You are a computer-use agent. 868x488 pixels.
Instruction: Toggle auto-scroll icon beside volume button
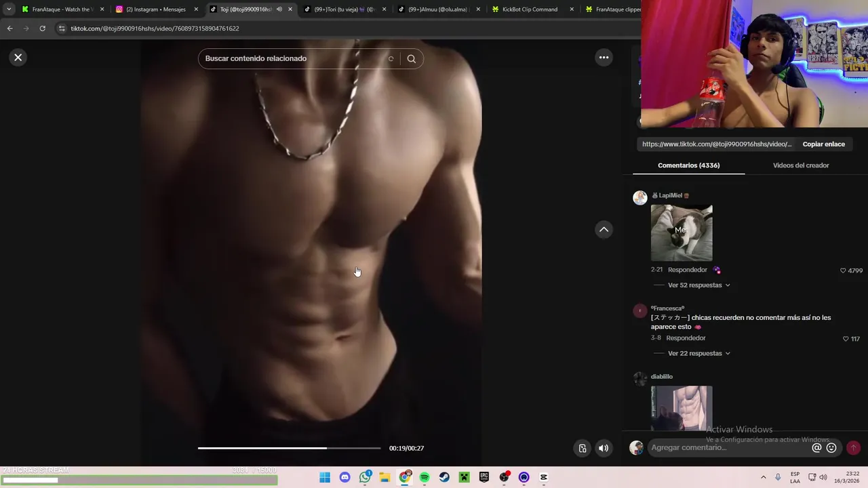pos(582,448)
